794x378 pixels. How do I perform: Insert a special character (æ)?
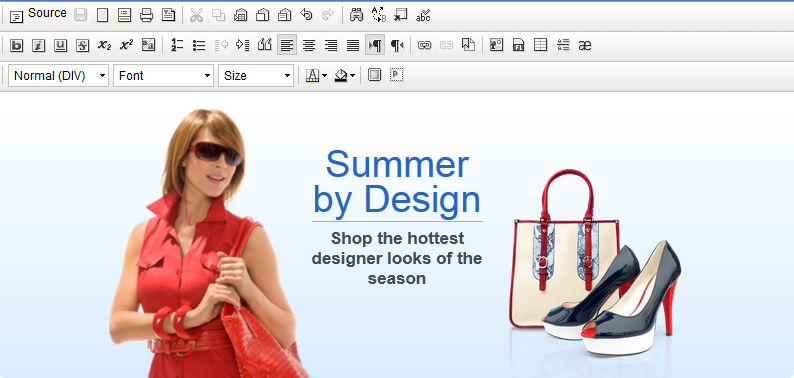(585, 45)
